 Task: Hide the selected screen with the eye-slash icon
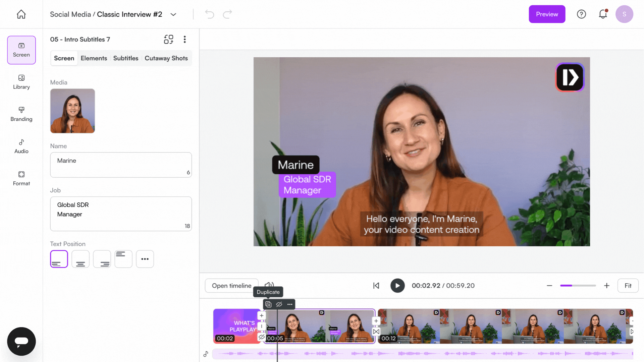pyautogui.click(x=279, y=304)
